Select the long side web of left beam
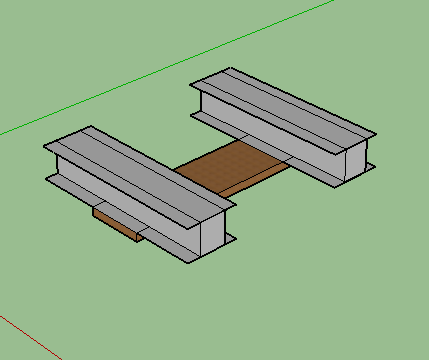The image size is (429, 360). 128,201
